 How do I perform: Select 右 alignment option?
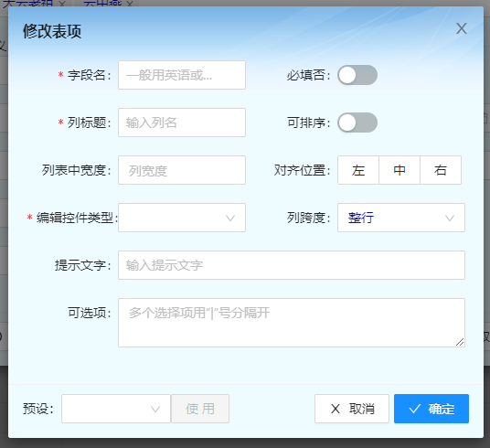(x=441, y=170)
